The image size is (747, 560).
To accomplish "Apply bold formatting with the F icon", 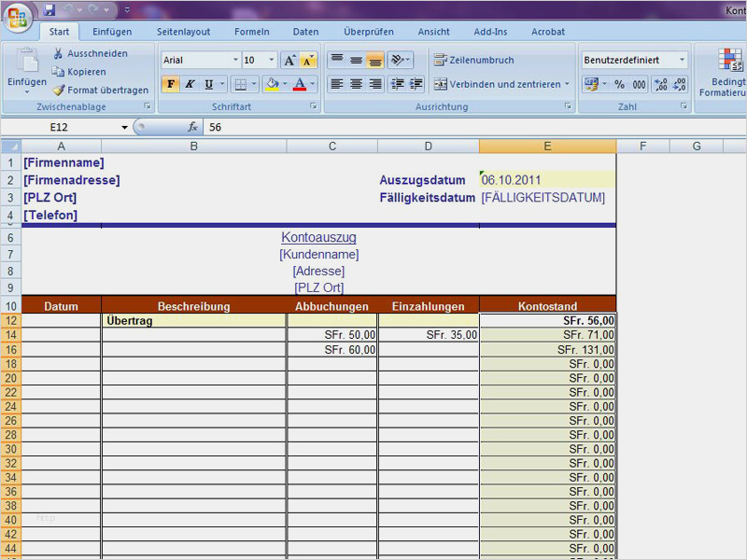I will (171, 84).
